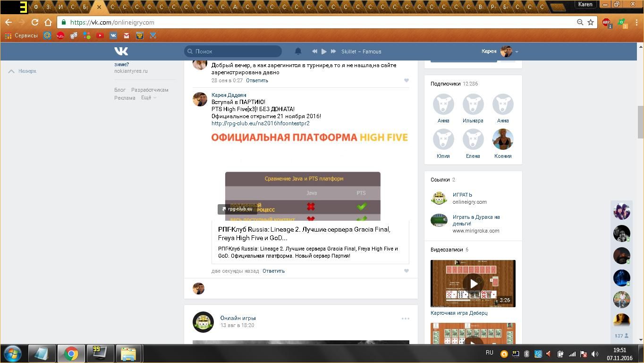Skip to the next audio track
The image size is (644, 363).
pyautogui.click(x=333, y=51)
